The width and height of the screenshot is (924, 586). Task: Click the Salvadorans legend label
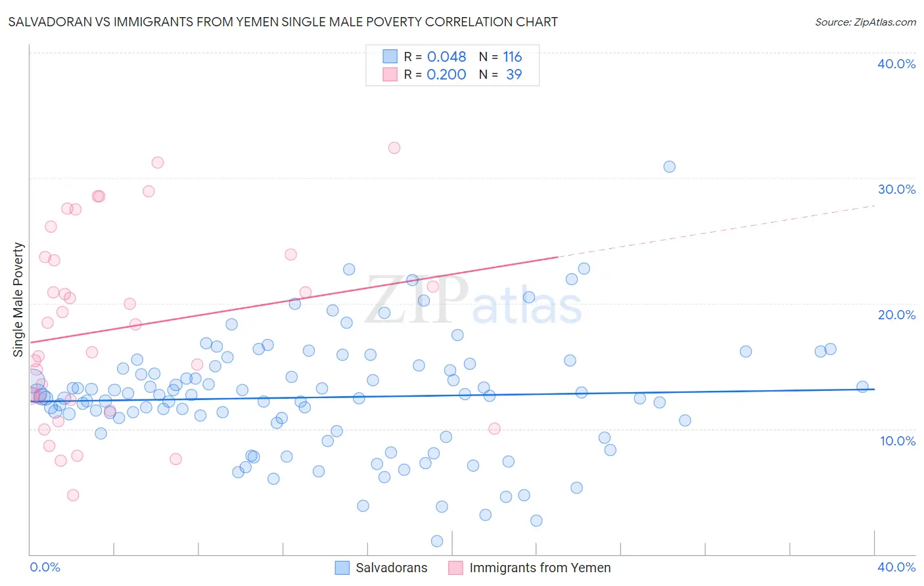[391, 568]
